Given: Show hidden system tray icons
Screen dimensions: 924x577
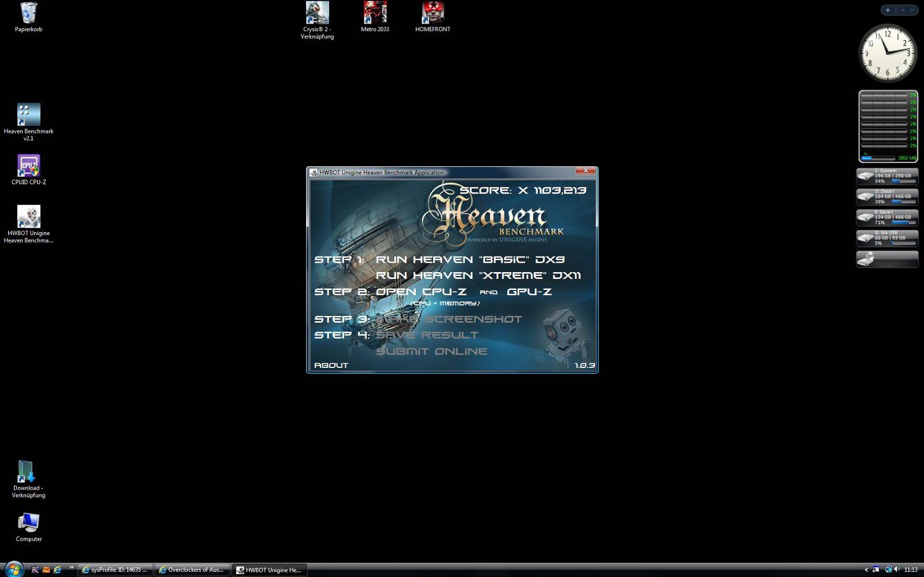Looking at the screenshot, I should [x=866, y=569].
